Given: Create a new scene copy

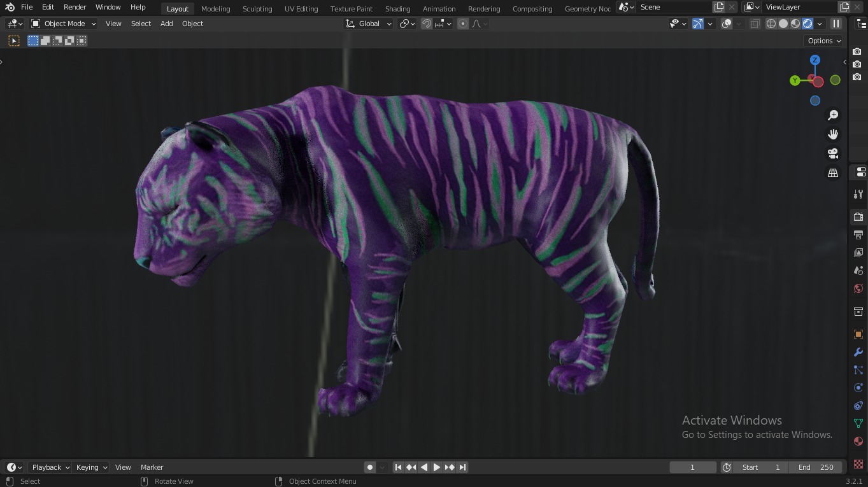Looking at the screenshot, I should click(719, 7).
